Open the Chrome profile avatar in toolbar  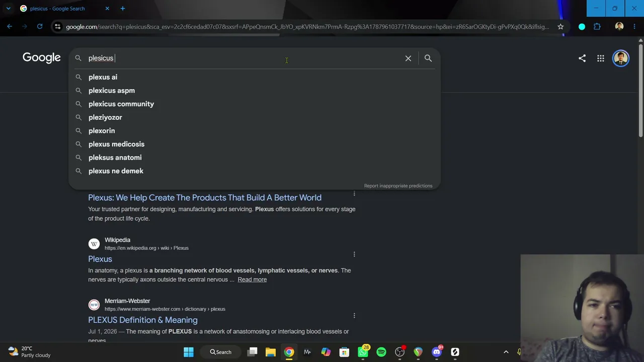pyautogui.click(x=619, y=27)
